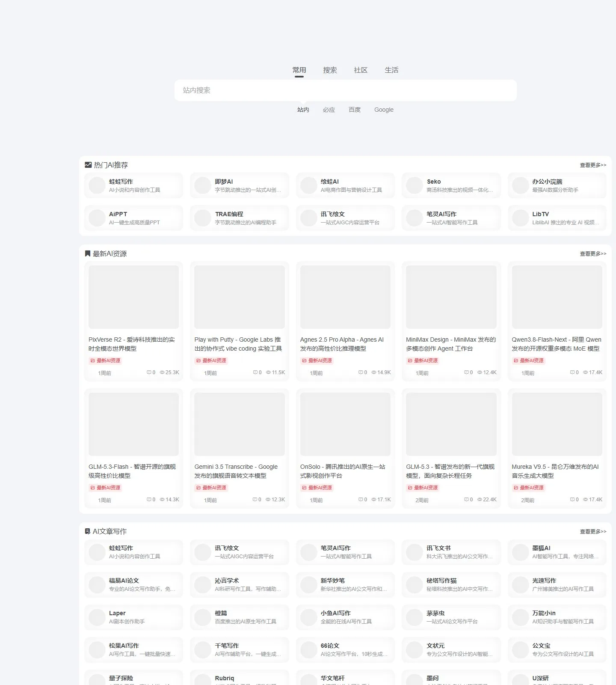This screenshot has height=685, width=616.
Task: Click the round logo beside AiPPT
Action: [x=97, y=218]
